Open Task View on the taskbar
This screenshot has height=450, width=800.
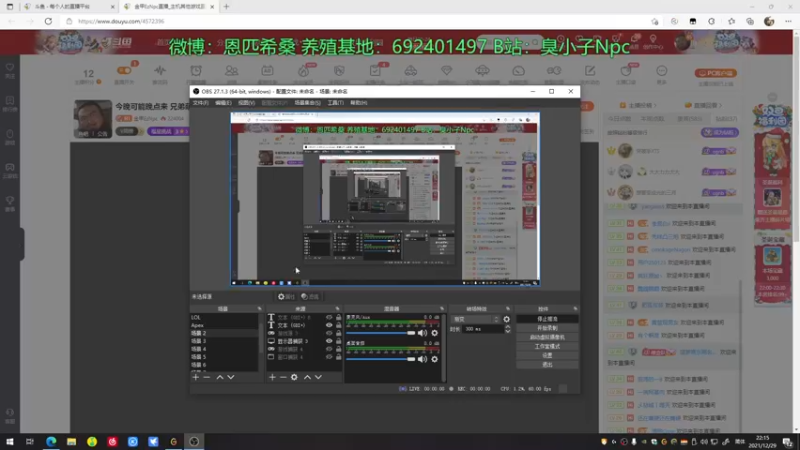pos(30,441)
